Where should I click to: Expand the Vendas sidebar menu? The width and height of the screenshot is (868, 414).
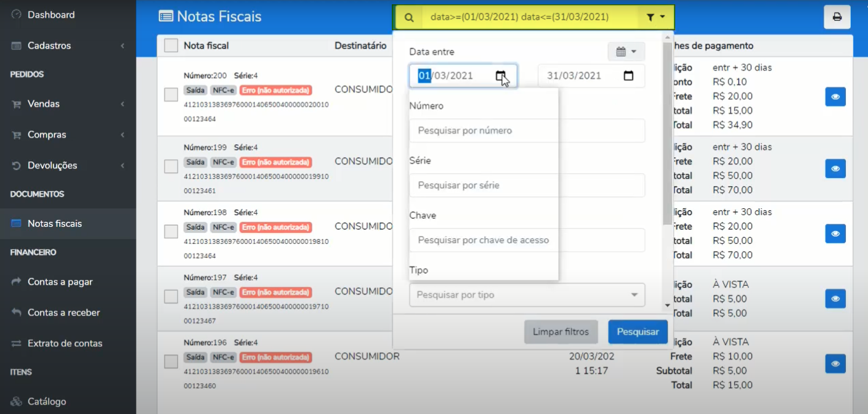[68, 104]
